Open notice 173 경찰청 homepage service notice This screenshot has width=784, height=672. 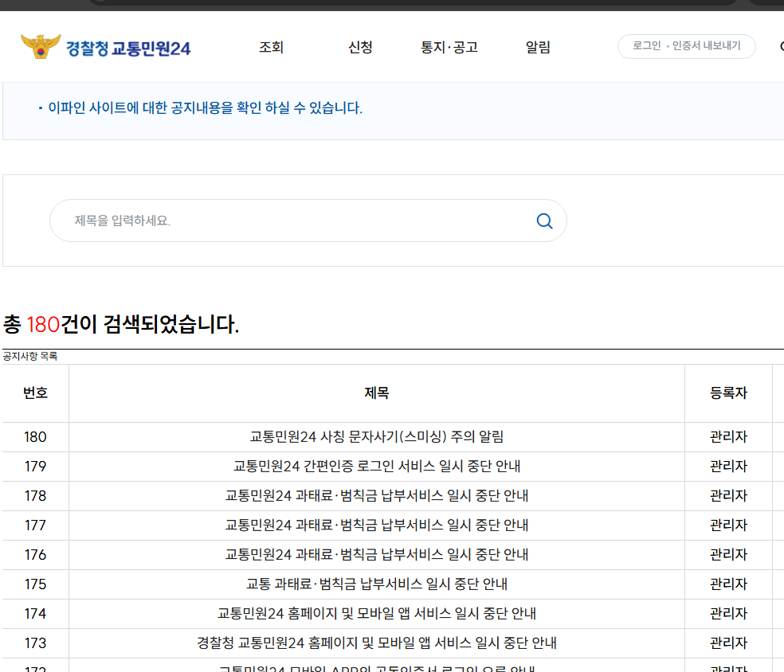click(x=376, y=643)
